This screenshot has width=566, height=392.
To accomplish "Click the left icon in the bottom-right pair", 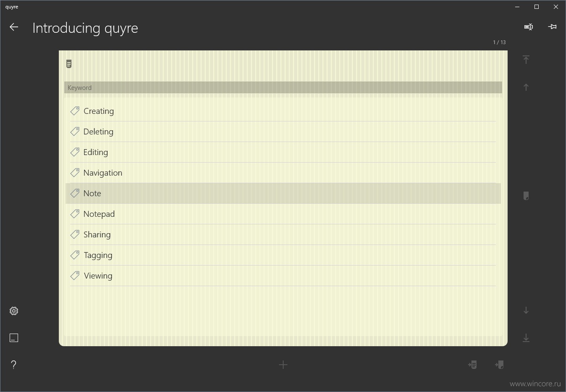I will pyautogui.click(x=472, y=365).
